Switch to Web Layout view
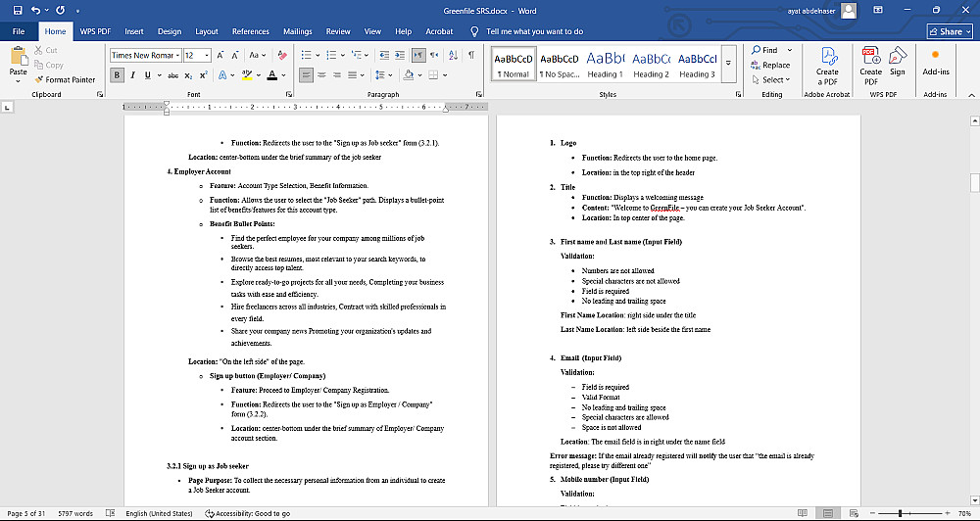Viewport: 980px width, 521px height. (854, 513)
